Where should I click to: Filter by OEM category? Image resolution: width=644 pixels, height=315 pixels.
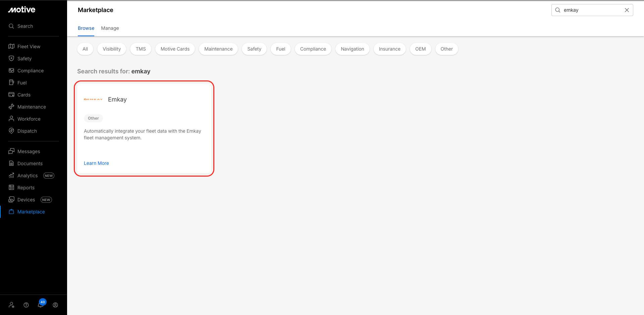click(x=421, y=49)
